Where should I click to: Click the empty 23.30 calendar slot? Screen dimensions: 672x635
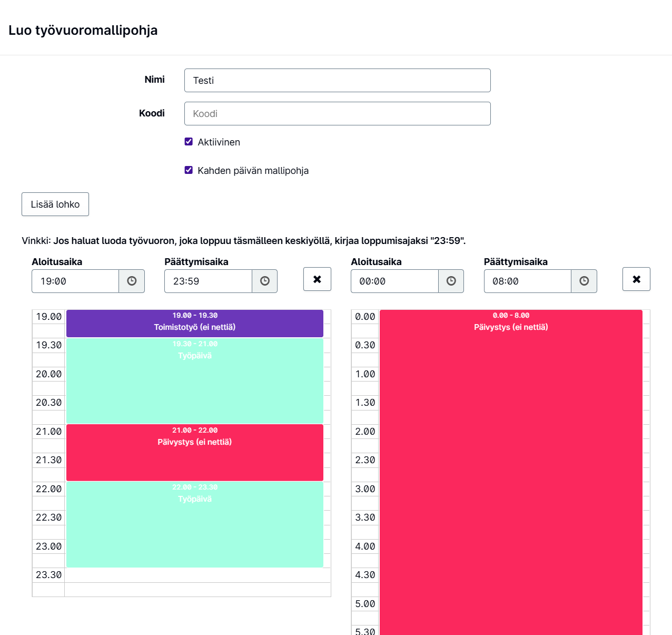tap(197, 575)
